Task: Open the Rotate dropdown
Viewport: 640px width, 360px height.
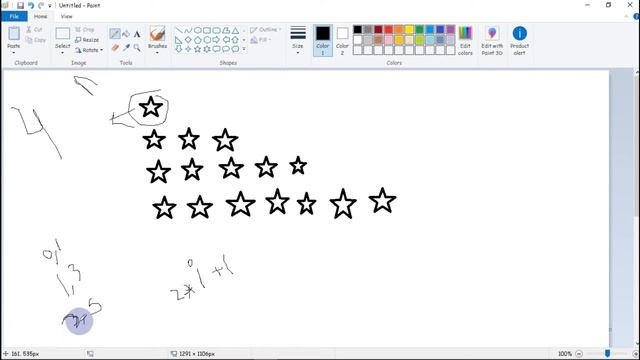Action: [x=89, y=50]
